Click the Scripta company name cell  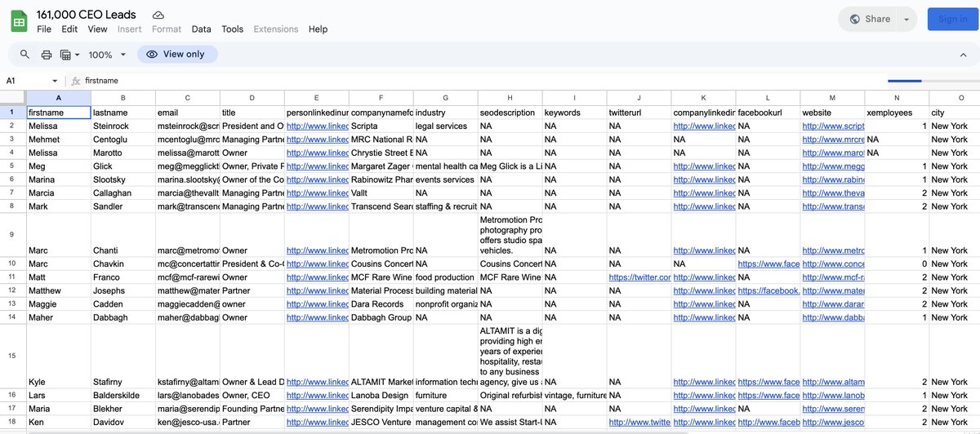[x=381, y=126]
